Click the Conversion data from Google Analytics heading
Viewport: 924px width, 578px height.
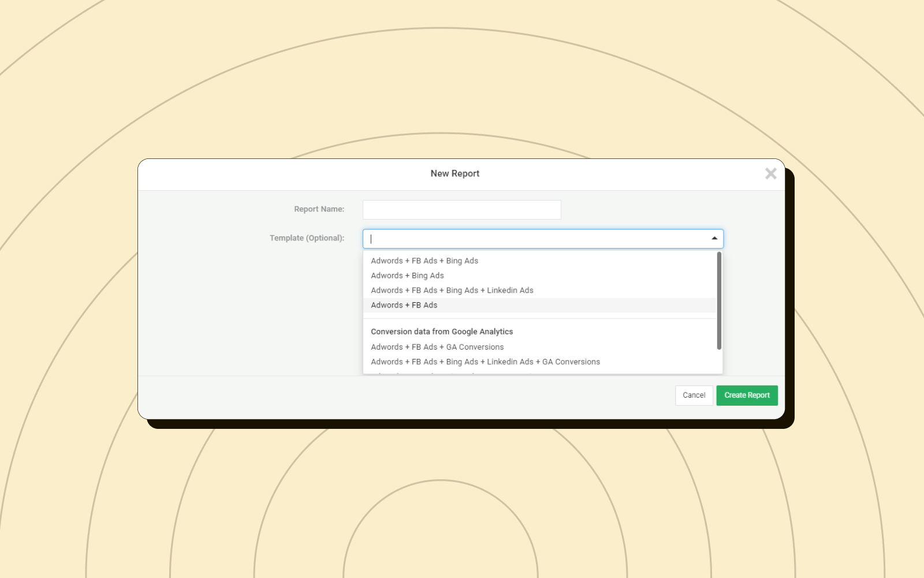coord(442,332)
